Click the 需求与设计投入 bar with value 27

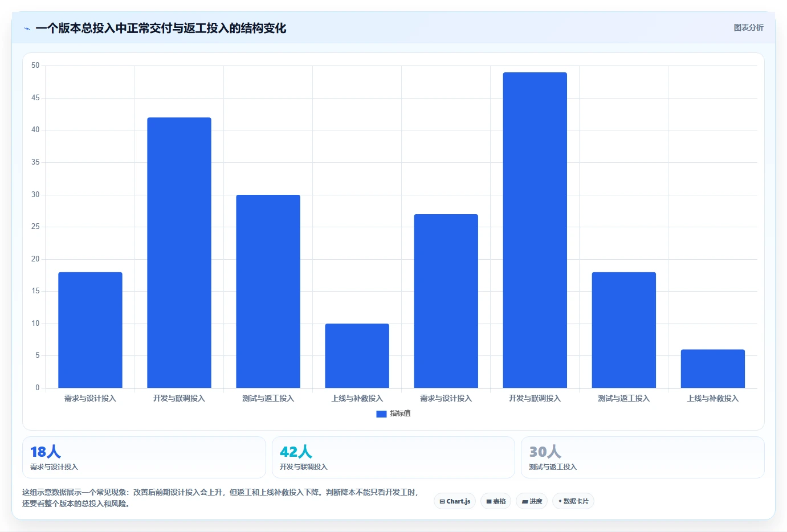pos(446,301)
